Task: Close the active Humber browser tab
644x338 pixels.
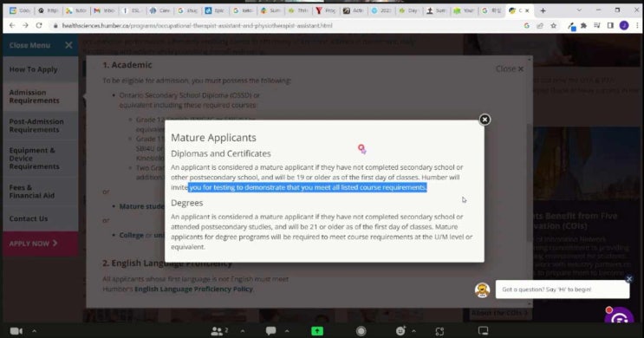Action: pyautogui.click(x=527, y=10)
